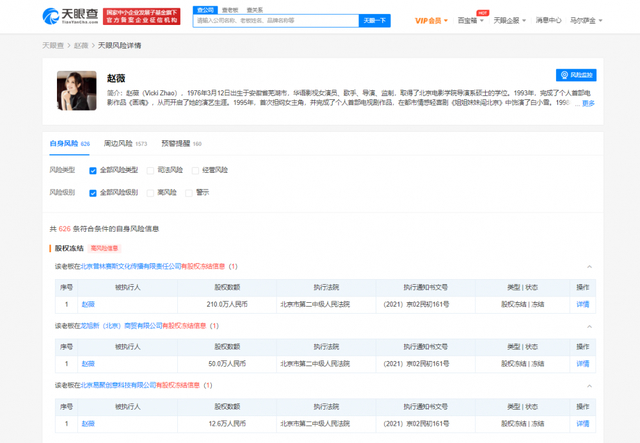Open 详情 for the 210.0万 freeze record
This screenshot has width=640, height=443.
582,304
